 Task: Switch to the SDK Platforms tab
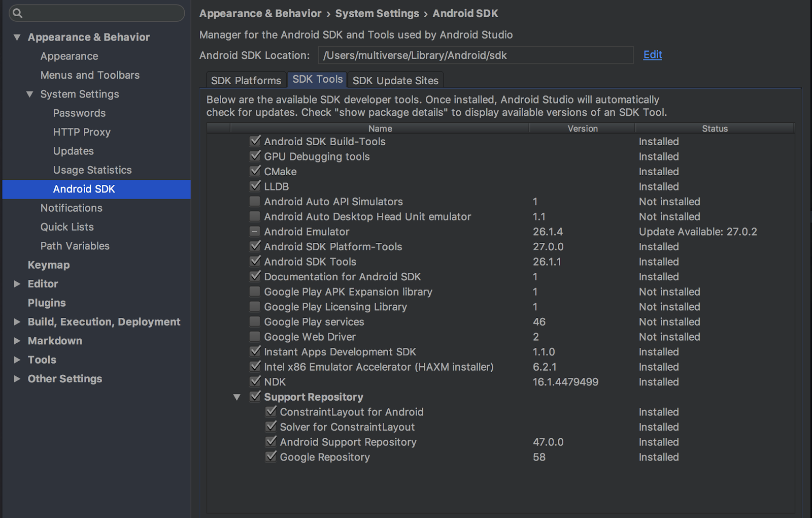pyautogui.click(x=246, y=81)
